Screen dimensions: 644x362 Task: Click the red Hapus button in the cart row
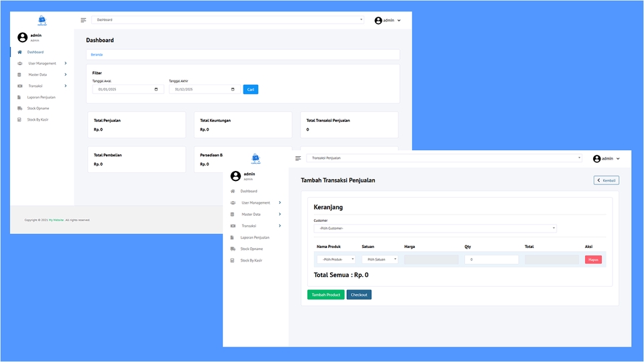click(593, 259)
